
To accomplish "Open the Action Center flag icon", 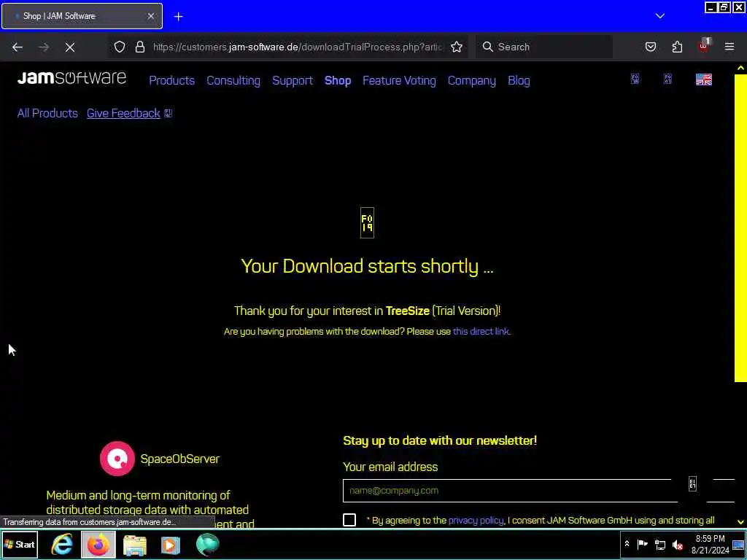I will pos(642,544).
